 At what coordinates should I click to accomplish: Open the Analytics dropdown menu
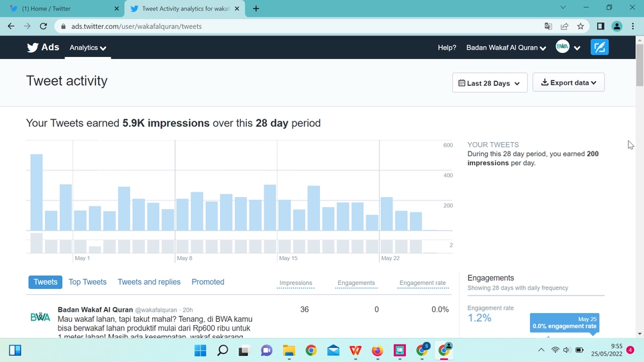point(87,48)
